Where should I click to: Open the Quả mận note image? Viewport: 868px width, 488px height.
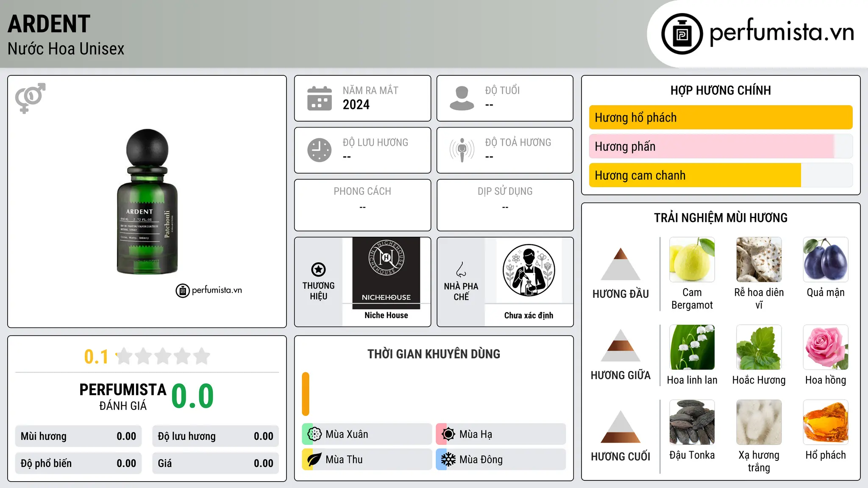pos(826,260)
